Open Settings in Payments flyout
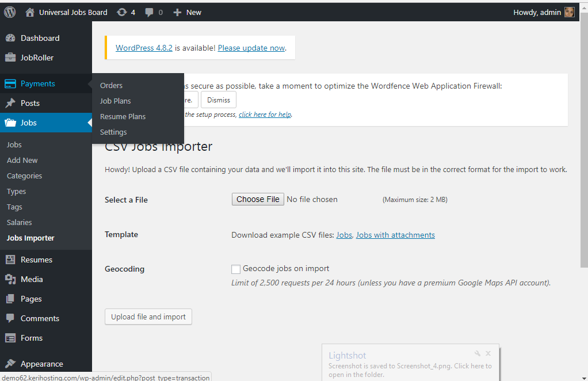Screen dimensions: 588x381 point(113,132)
